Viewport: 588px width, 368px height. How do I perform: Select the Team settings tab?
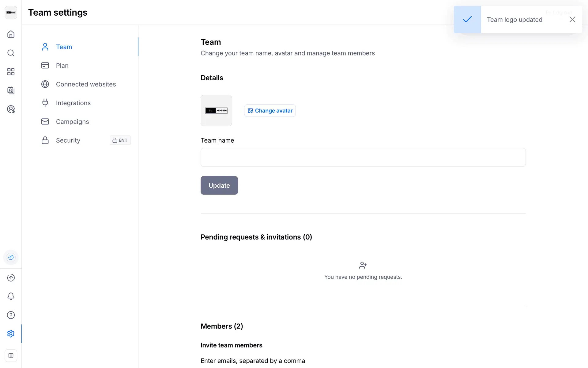(x=64, y=47)
